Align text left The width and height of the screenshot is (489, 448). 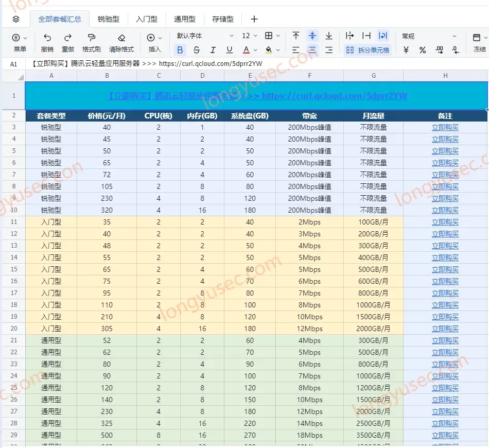click(296, 50)
